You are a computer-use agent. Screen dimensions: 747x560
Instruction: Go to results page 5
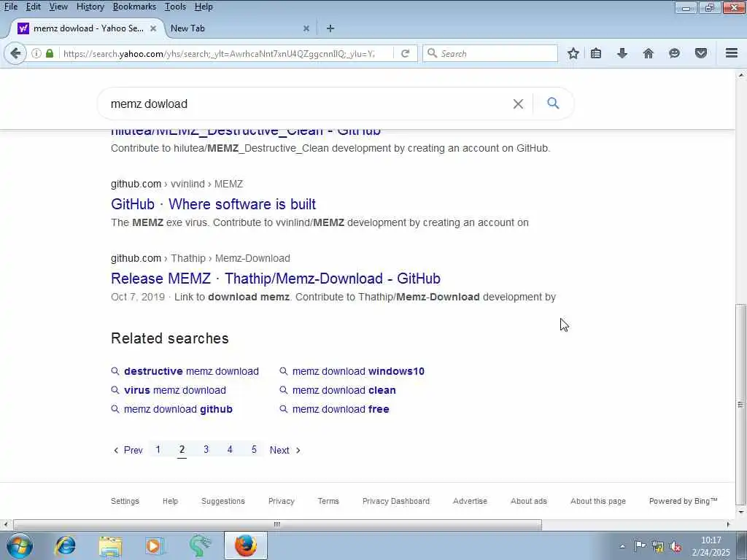pyautogui.click(x=254, y=449)
